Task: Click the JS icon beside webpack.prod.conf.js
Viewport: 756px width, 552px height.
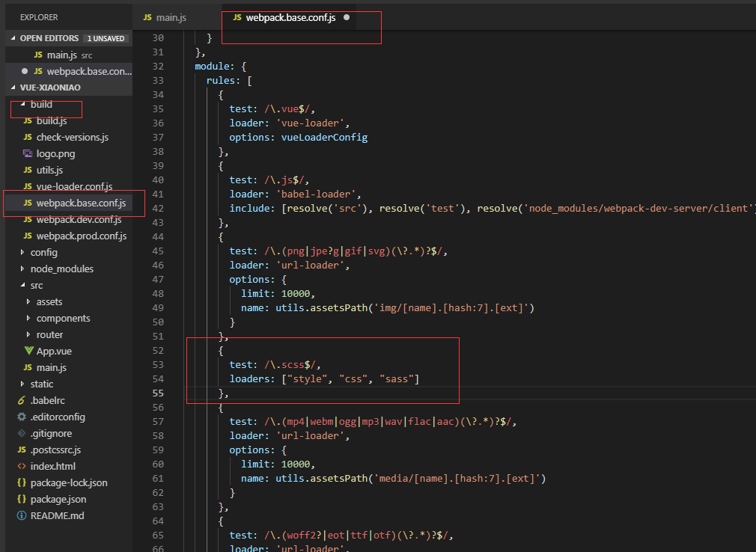Action: pos(28,236)
